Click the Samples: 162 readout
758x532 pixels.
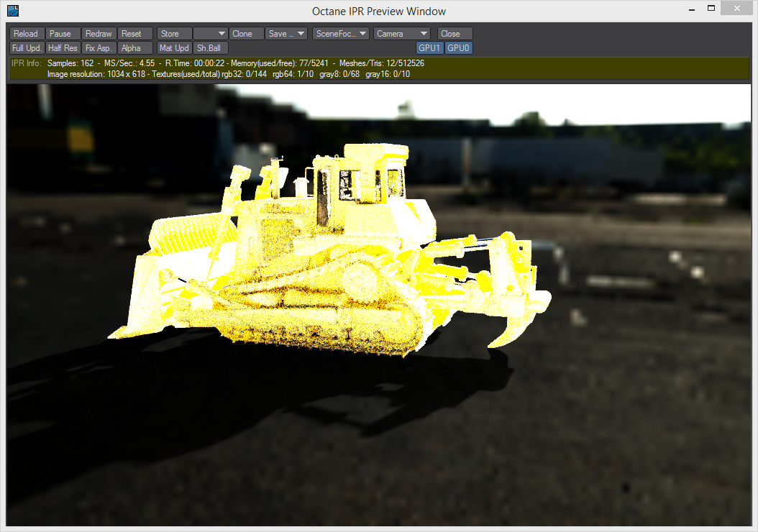pyautogui.click(x=70, y=63)
